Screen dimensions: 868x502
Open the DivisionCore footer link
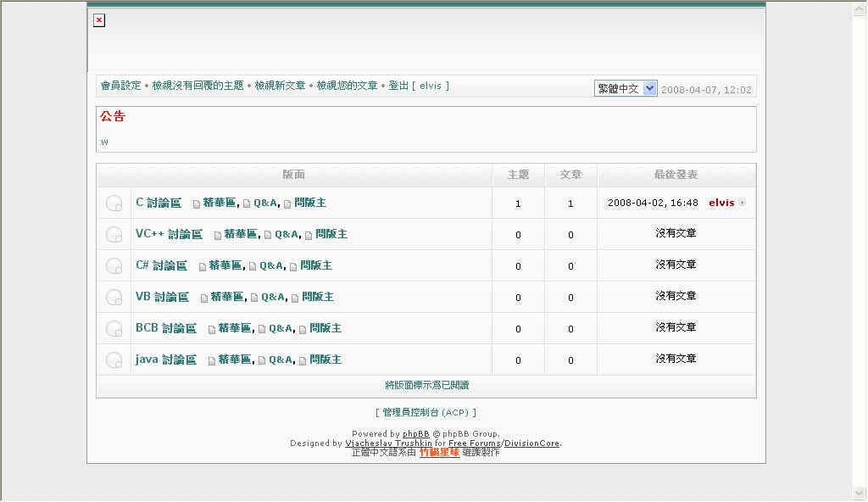pos(531,443)
